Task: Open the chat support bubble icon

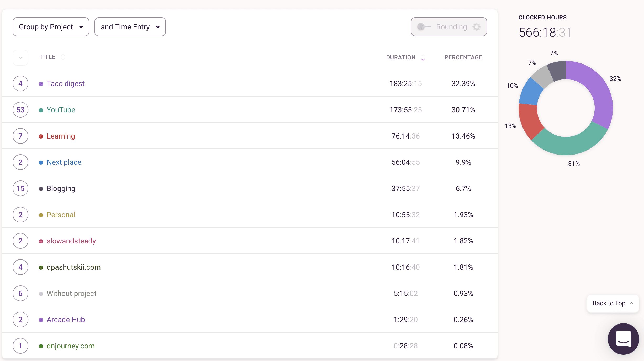Action: [624, 339]
